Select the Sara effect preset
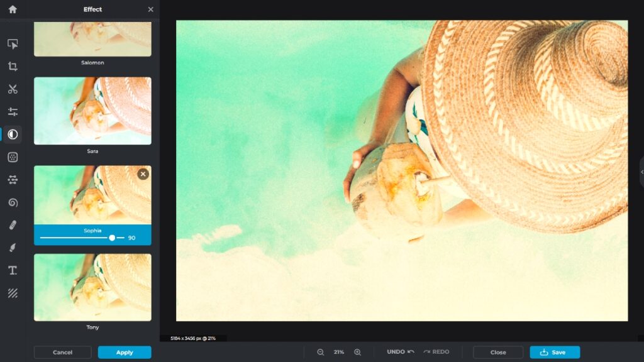Screen dimensions: 644x362 [92, 111]
